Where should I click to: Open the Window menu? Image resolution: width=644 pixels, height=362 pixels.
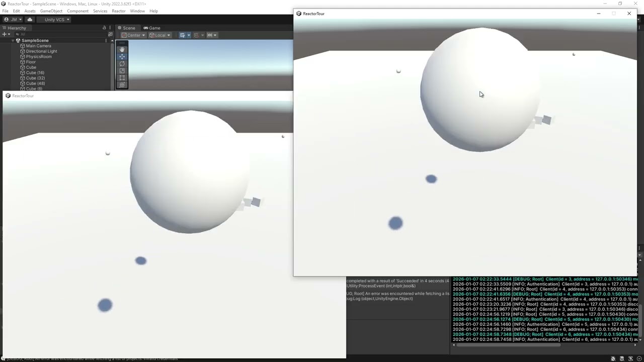coord(137,11)
